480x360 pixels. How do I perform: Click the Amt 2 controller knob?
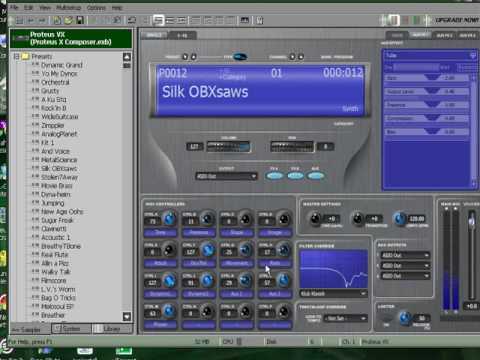pos(284,280)
